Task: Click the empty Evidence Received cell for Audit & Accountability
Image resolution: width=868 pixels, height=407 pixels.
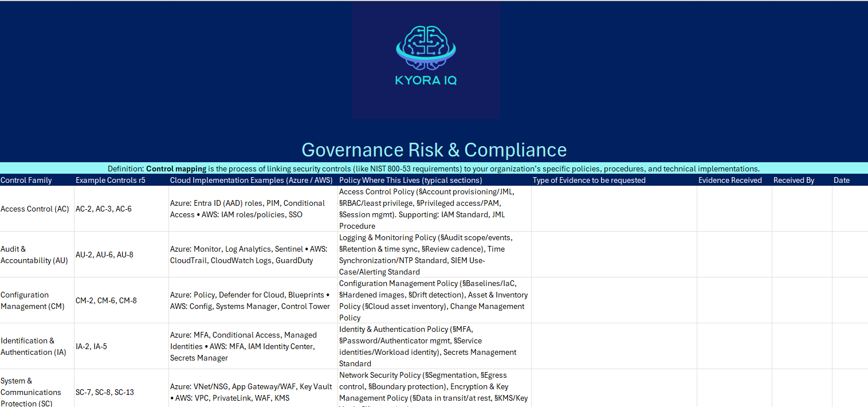Action: tap(734, 255)
